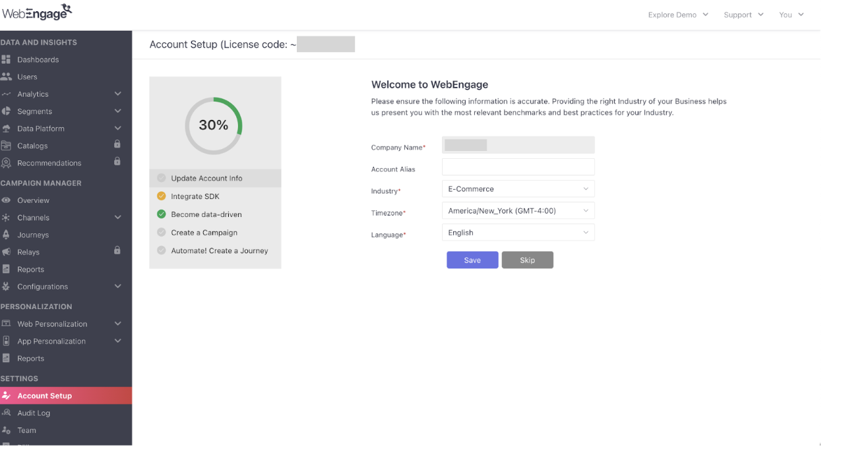Expand the Web Personalization chevron
Viewport: 868px width, 472px height.
pos(117,324)
